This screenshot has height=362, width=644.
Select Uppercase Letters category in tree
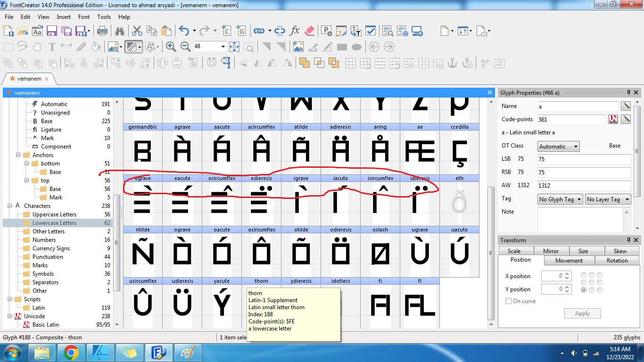pos(54,214)
